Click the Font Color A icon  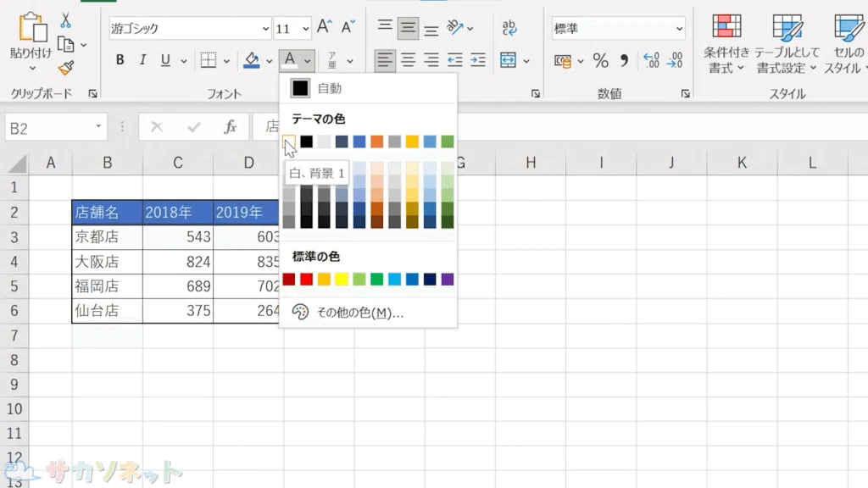290,60
